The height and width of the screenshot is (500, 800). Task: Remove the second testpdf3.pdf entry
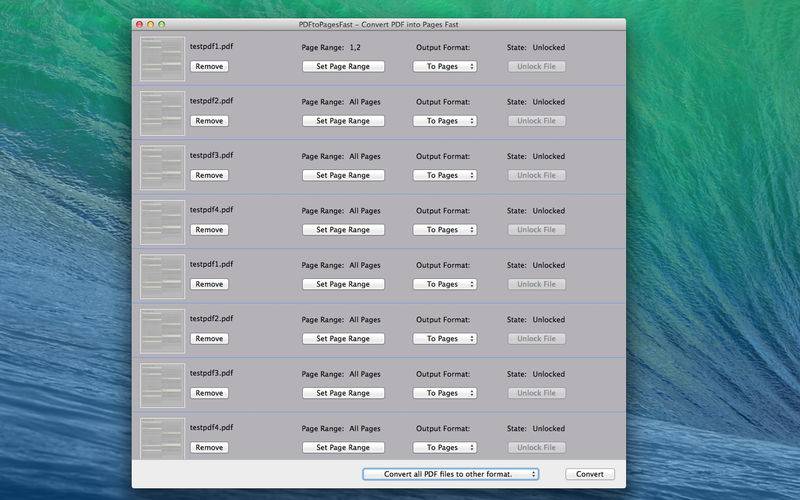click(x=209, y=393)
